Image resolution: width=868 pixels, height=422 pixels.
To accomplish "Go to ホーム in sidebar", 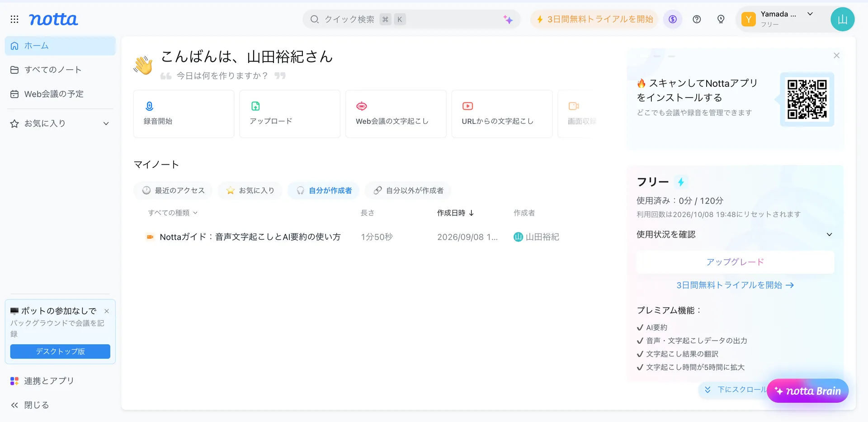I will (x=60, y=46).
